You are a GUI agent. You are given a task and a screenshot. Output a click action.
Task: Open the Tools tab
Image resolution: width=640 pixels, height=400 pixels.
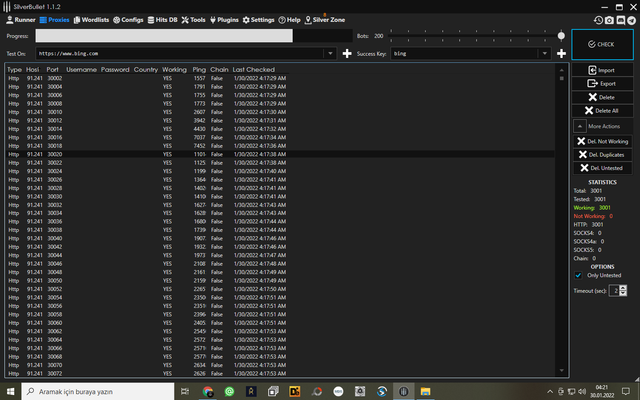(193, 20)
